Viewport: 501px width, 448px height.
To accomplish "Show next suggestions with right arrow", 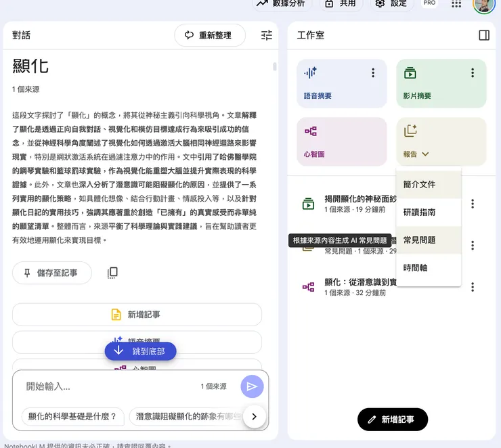I will 254,416.
